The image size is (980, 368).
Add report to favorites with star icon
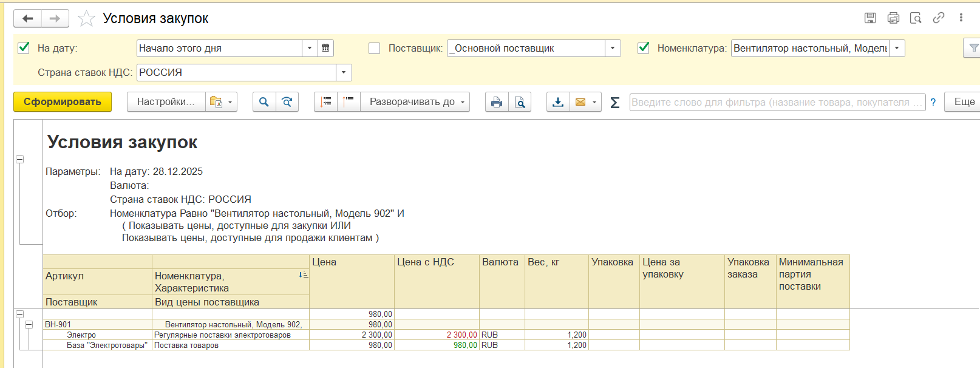coord(87,19)
